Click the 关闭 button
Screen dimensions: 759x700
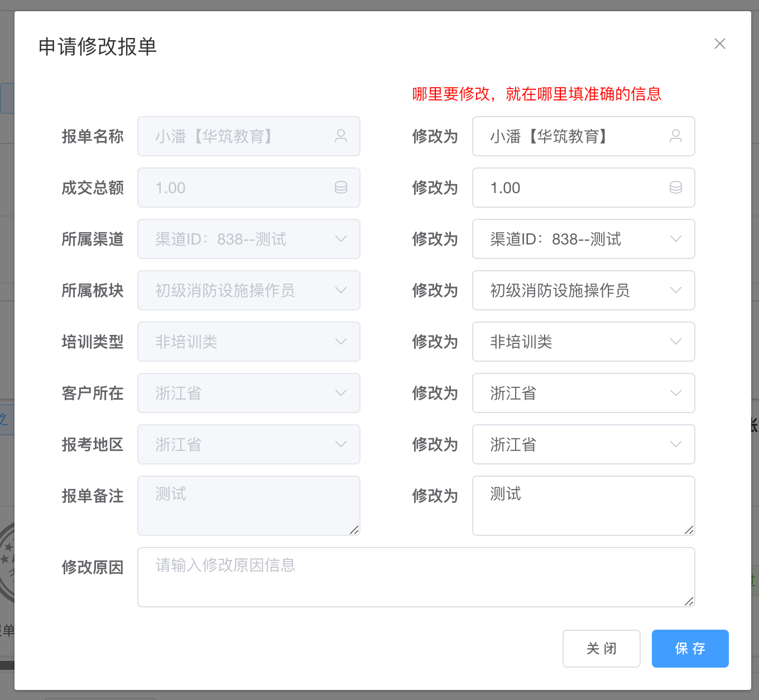click(601, 649)
